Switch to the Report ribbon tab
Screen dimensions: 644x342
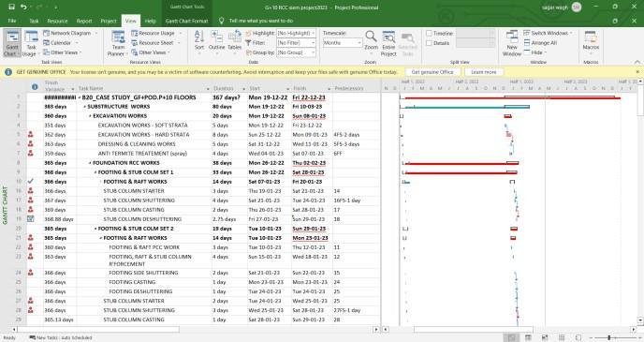[84, 21]
